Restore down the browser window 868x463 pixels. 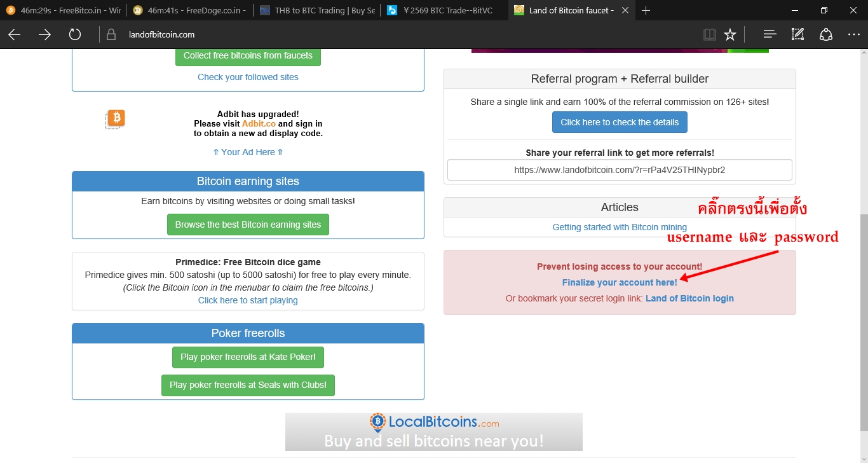click(x=824, y=10)
